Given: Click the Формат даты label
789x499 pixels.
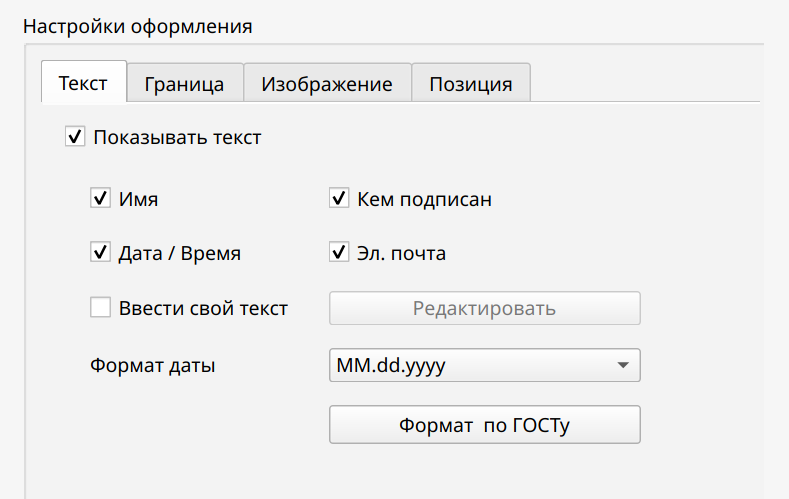Looking at the screenshot, I should point(153,365).
